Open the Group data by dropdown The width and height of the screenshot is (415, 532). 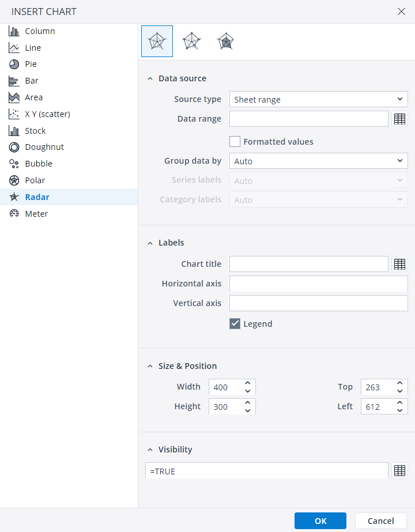(318, 161)
